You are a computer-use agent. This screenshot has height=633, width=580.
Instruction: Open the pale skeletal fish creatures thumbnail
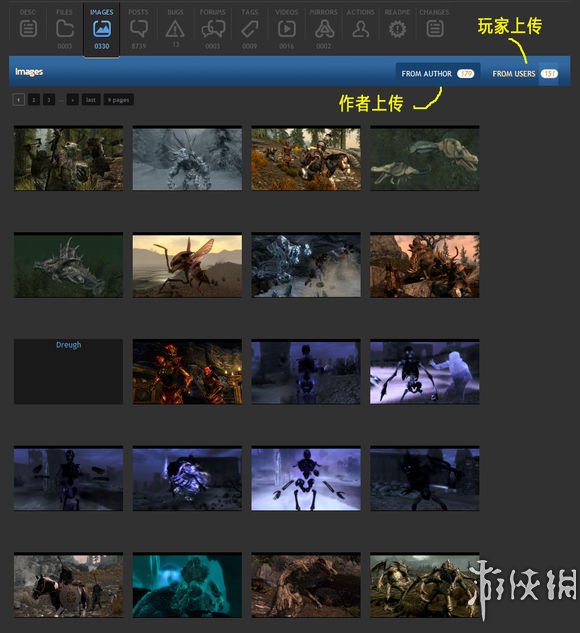[x=425, y=158]
